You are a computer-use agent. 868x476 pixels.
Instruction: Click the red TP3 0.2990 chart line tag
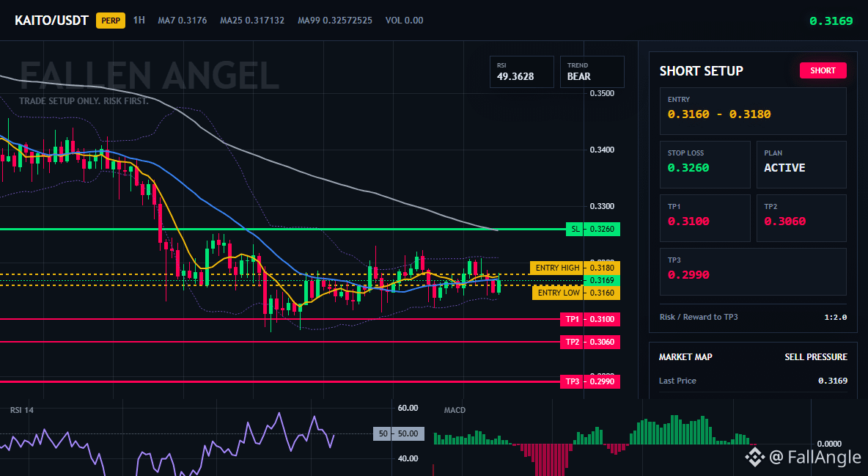[590, 381]
